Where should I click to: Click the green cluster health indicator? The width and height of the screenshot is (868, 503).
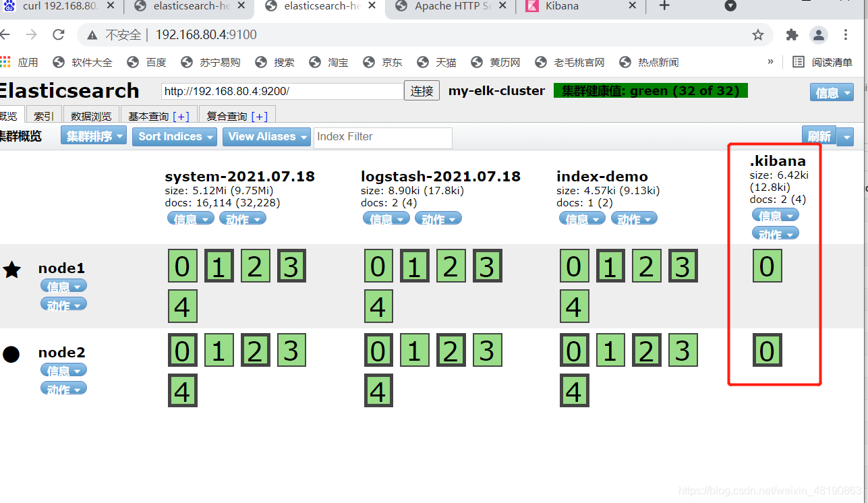[651, 90]
